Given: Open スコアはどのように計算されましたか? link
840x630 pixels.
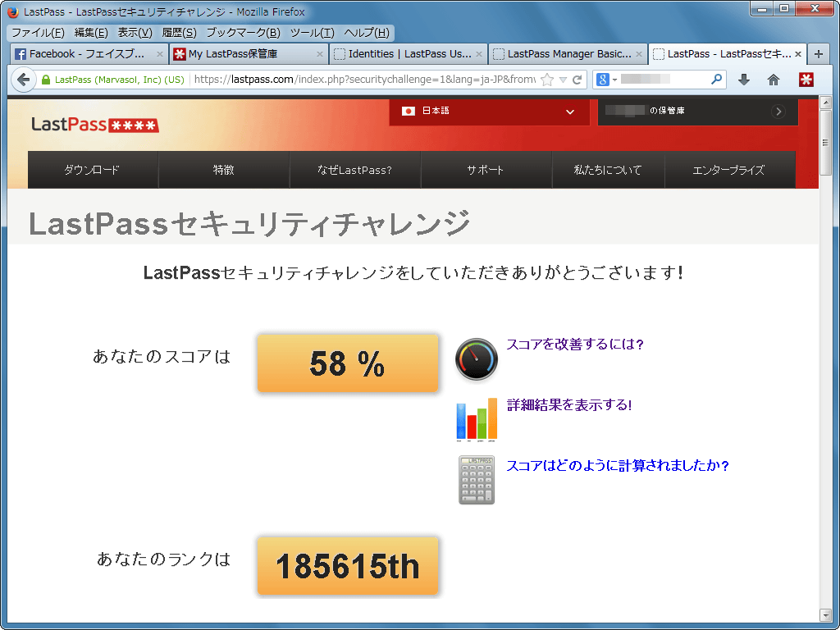Looking at the screenshot, I should [618, 466].
